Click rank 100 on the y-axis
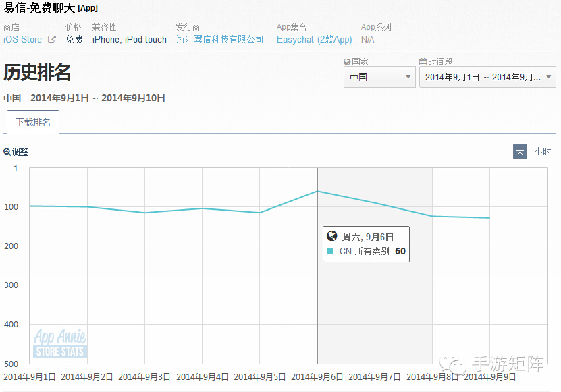The image size is (561, 392). (x=11, y=207)
